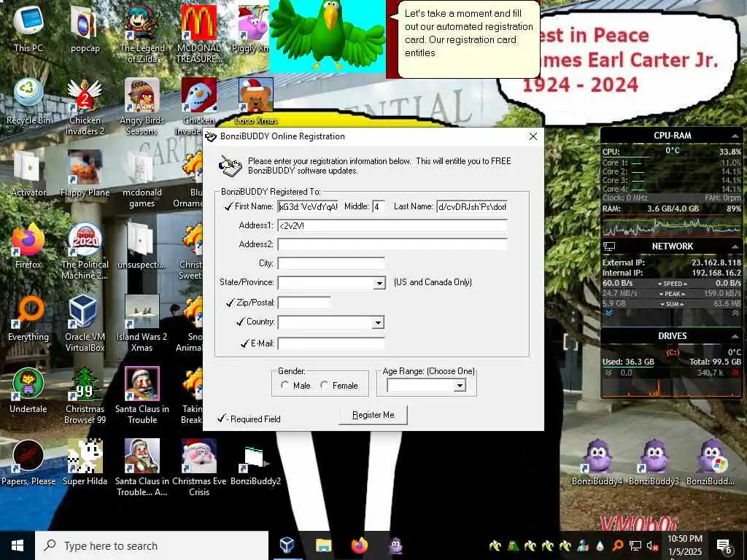This screenshot has height=560, width=747.
Task: Launch the Oracle VM VirtualBox desktop shortcut
Action: click(85, 324)
